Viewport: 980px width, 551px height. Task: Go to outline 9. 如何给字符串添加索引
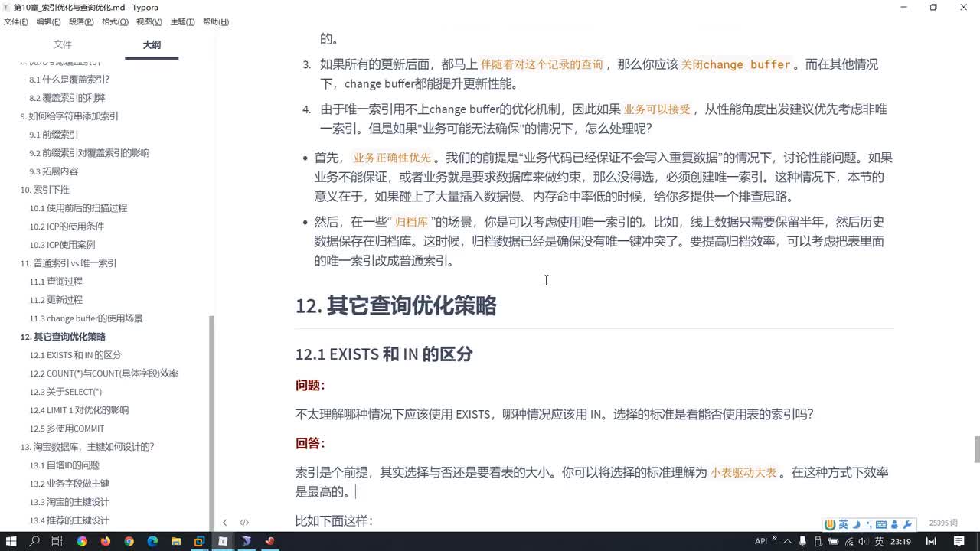[70, 116]
